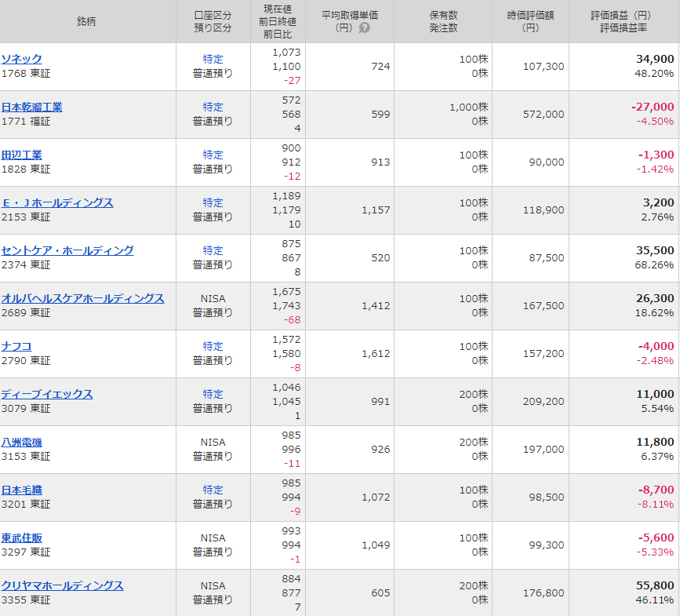The image size is (680, 616).
Task: Click 特定 in the ソネック row
Action: pos(213,59)
